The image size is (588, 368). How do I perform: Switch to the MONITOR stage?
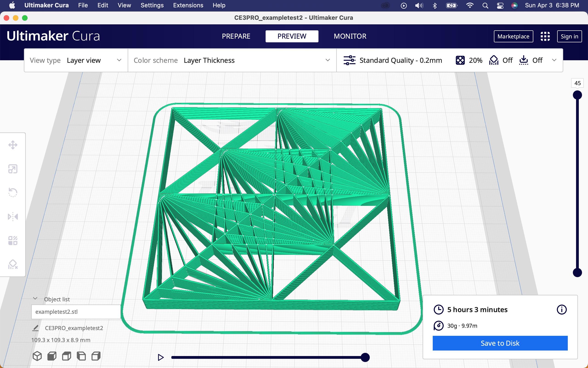tap(350, 36)
